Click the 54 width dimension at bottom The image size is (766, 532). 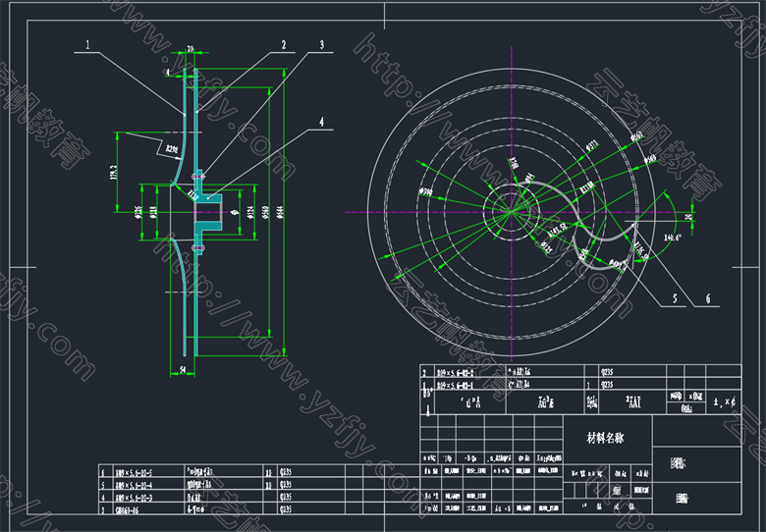(184, 371)
